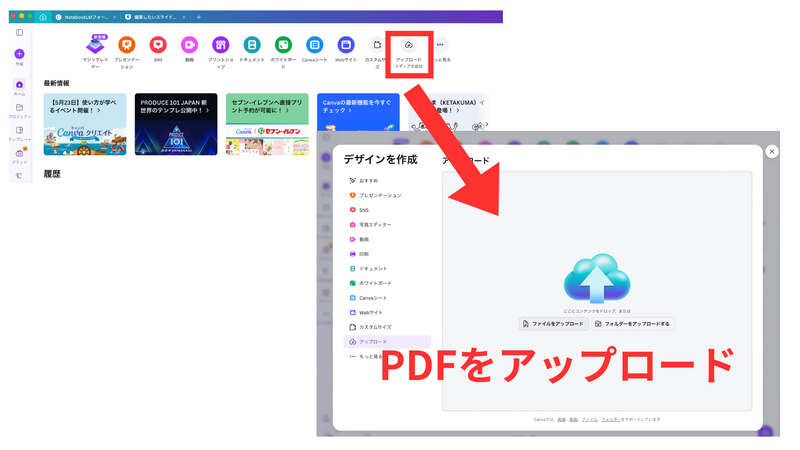Open the マジックレイヤー design type icon
The image size is (800, 450).
click(x=95, y=45)
